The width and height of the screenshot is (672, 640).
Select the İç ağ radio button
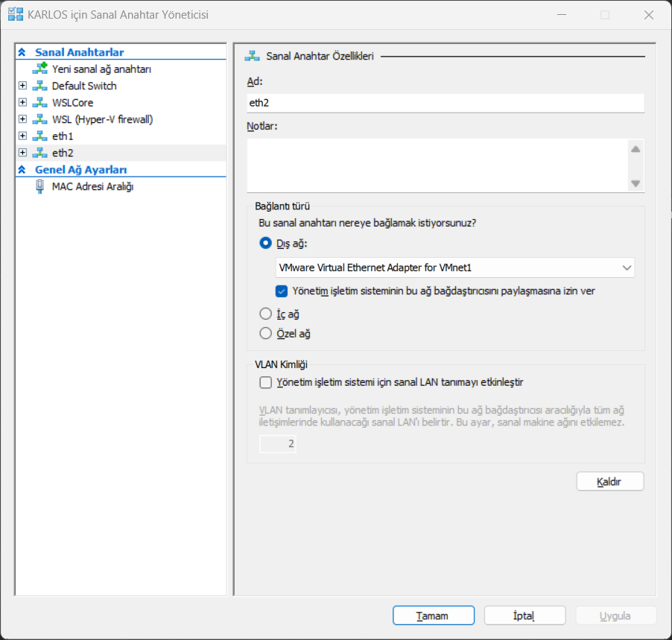[265, 314]
